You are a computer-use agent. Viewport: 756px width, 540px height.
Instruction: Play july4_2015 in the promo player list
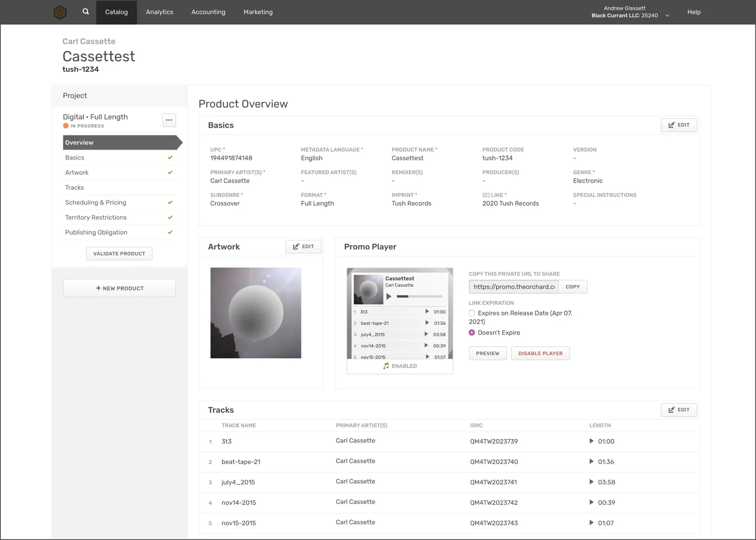pyautogui.click(x=426, y=334)
